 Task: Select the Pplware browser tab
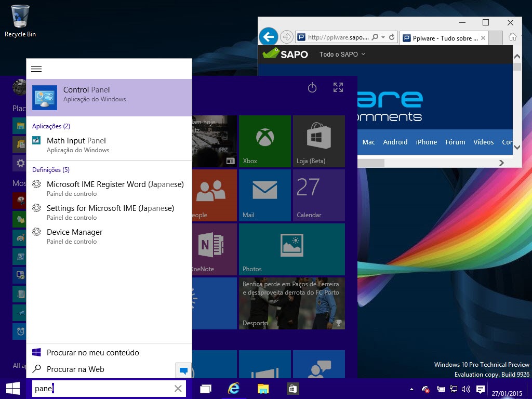[445, 38]
